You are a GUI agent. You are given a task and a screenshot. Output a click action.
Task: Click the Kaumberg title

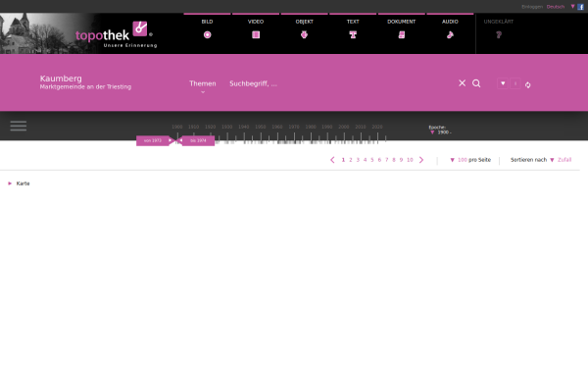click(61, 79)
